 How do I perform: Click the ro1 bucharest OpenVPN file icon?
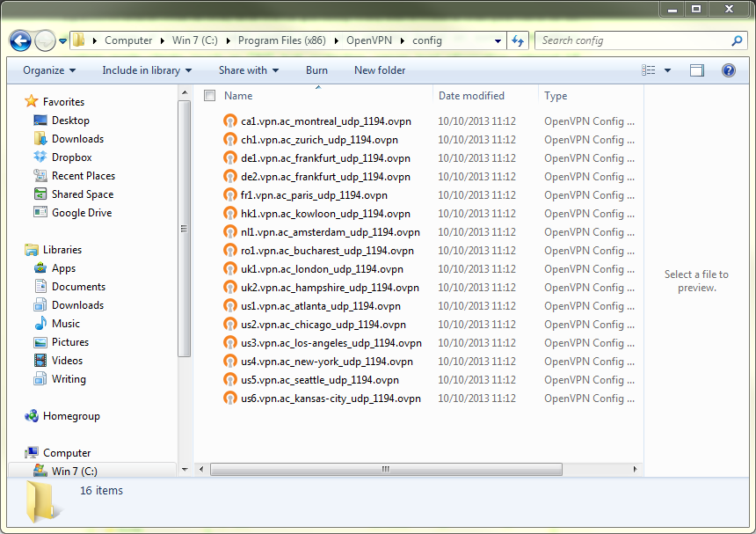pos(230,251)
